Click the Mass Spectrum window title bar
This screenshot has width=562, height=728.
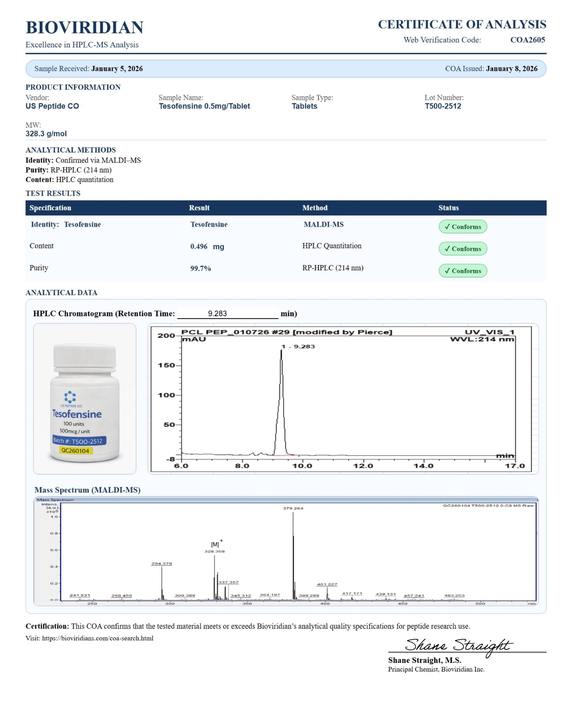pos(285,500)
